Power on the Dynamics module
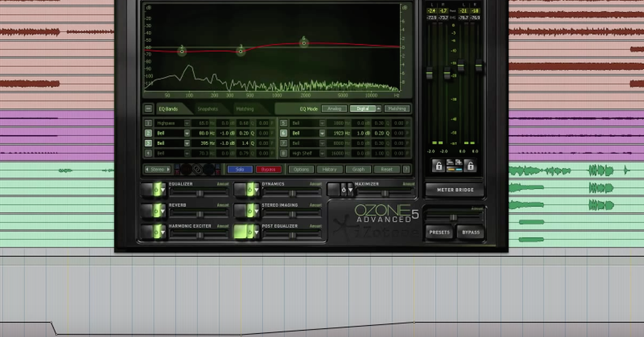Screen dimensions: 644x337 [249, 189]
